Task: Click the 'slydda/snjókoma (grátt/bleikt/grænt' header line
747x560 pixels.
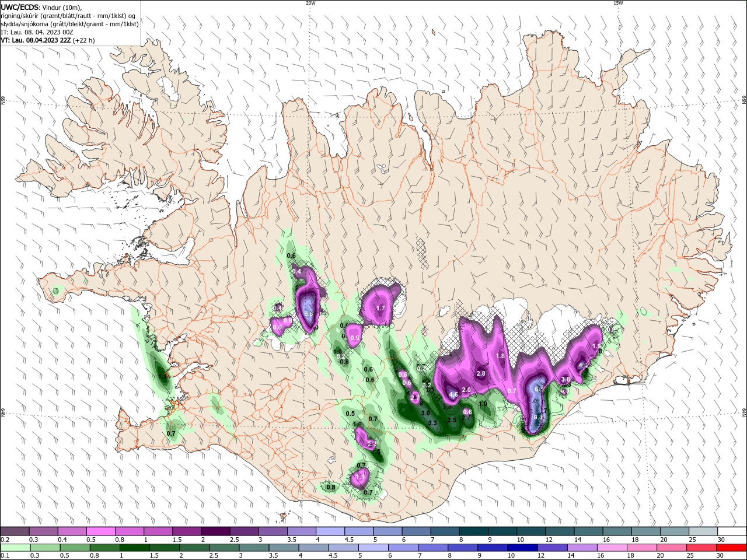Action: tap(69, 24)
